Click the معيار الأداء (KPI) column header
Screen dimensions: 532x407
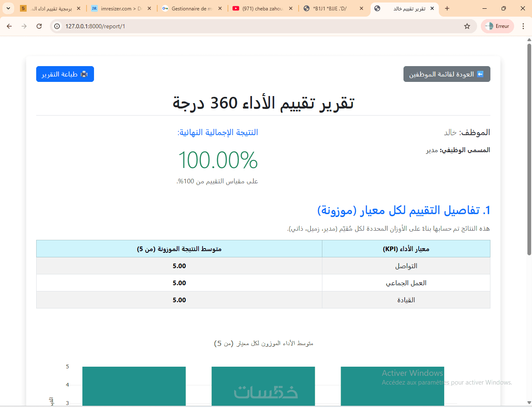tap(406, 249)
